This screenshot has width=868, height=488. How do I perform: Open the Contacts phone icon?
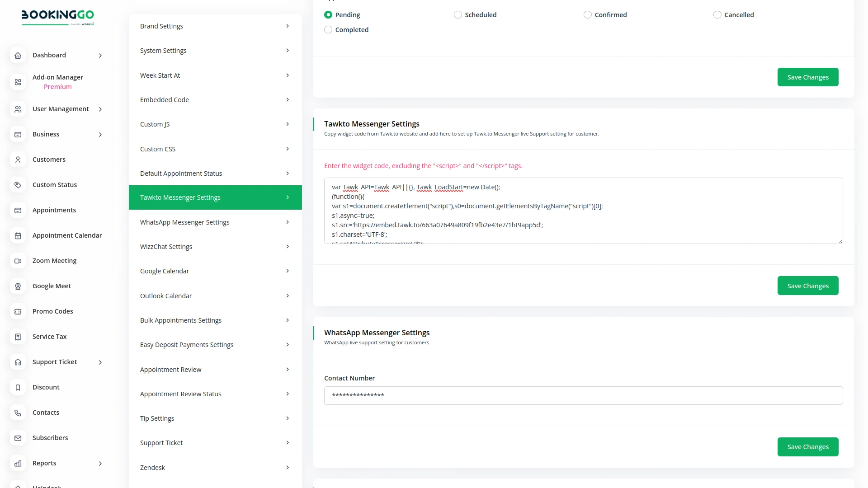[x=18, y=413]
